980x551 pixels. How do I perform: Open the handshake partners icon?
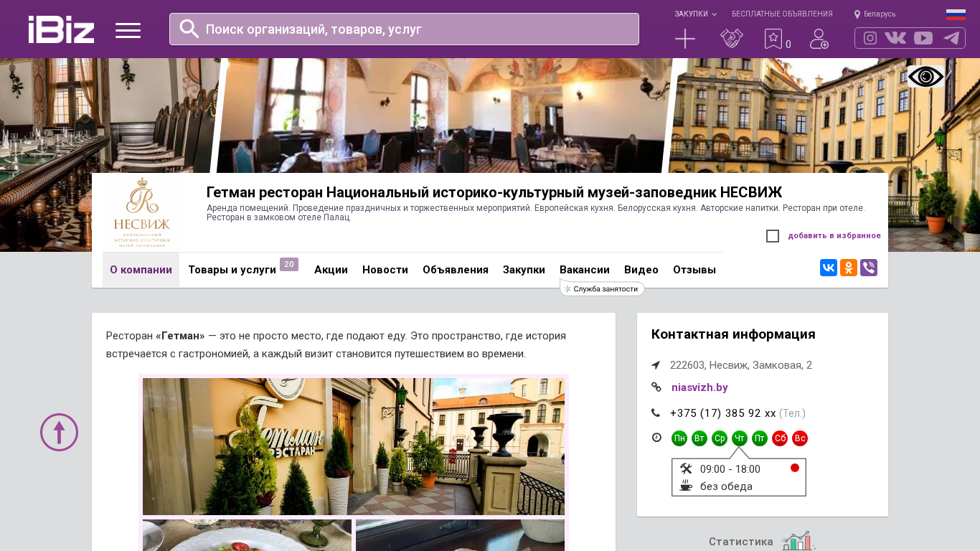(x=732, y=39)
